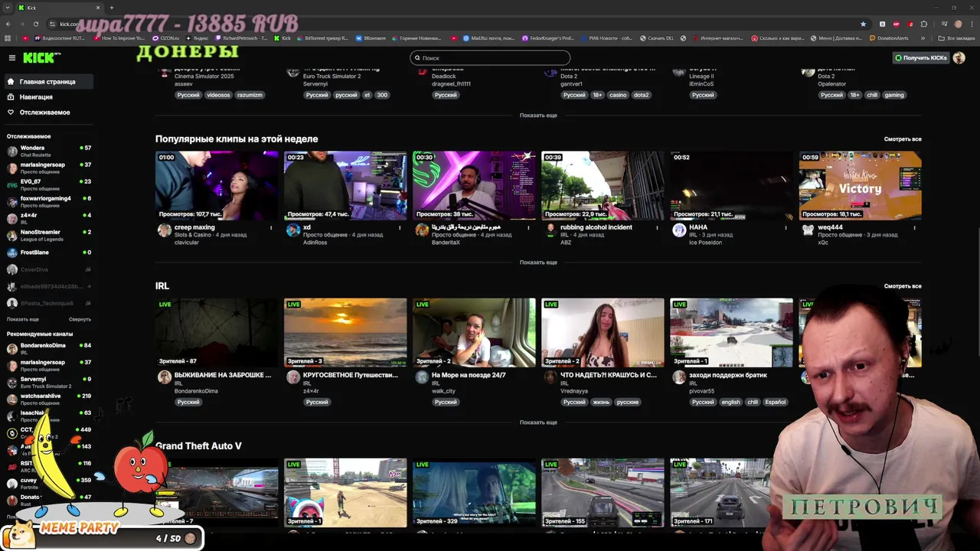
Task: Open ВЫЖИВАНИЕ НА ЗАБРОШКЕ live stream thumbnail
Action: pos(217,333)
